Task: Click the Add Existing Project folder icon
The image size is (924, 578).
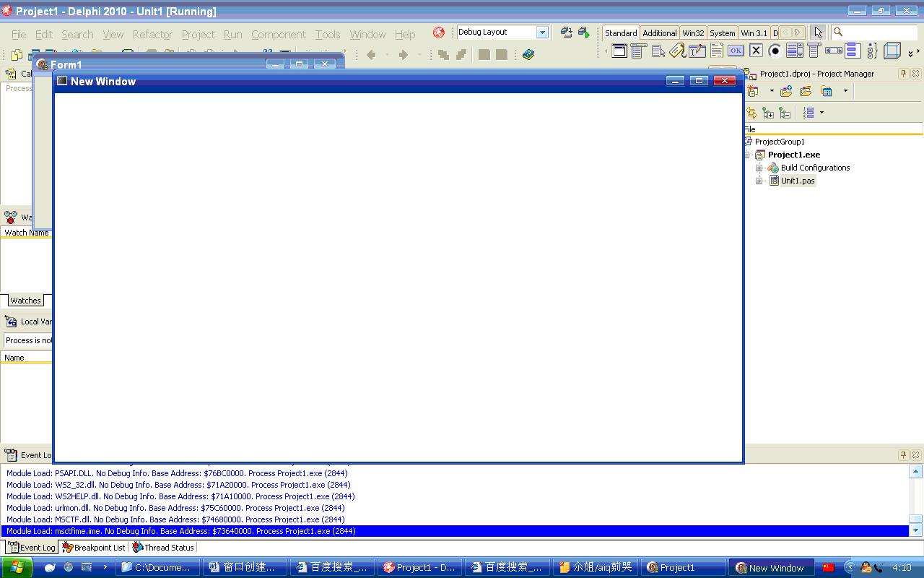Action: pyautogui.click(x=786, y=91)
